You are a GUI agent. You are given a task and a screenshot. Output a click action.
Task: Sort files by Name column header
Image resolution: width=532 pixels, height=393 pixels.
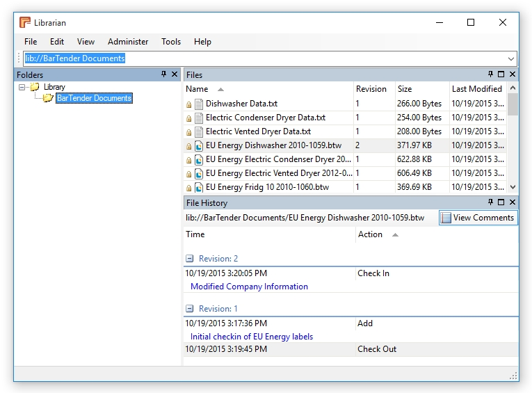click(x=268, y=89)
